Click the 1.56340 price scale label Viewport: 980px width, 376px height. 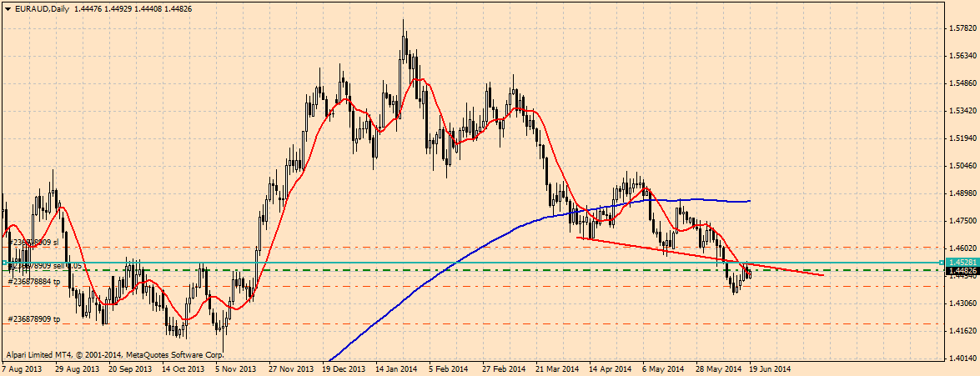click(962, 56)
